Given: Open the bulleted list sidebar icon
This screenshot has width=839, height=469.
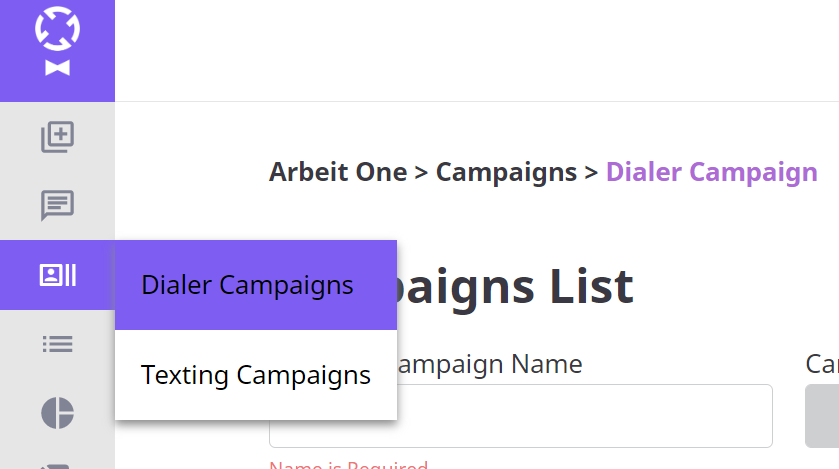Looking at the screenshot, I should pyautogui.click(x=57, y=344).
